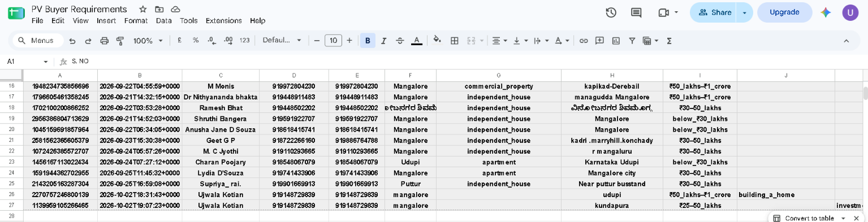Viewport: 868px width, 222px height.
Task: Open the Data menu
Action: [164, 21]
